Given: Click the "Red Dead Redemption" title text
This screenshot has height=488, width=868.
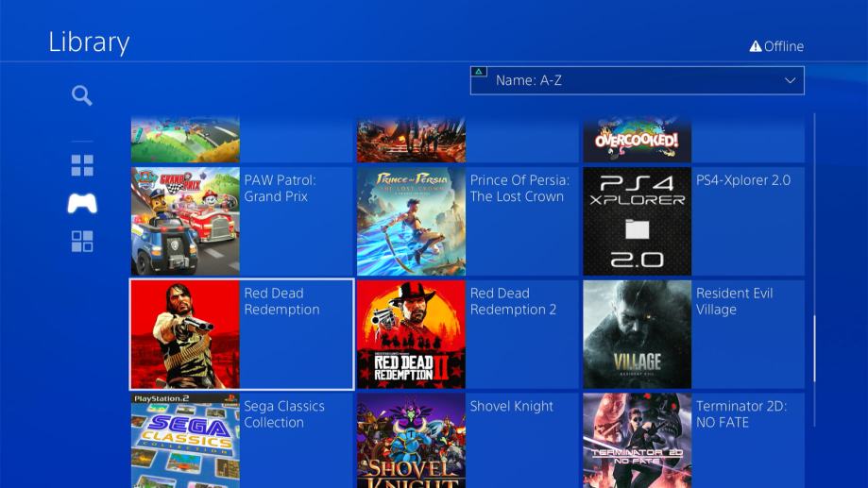Looking at the screenshot, I should (x=281, y=301).
